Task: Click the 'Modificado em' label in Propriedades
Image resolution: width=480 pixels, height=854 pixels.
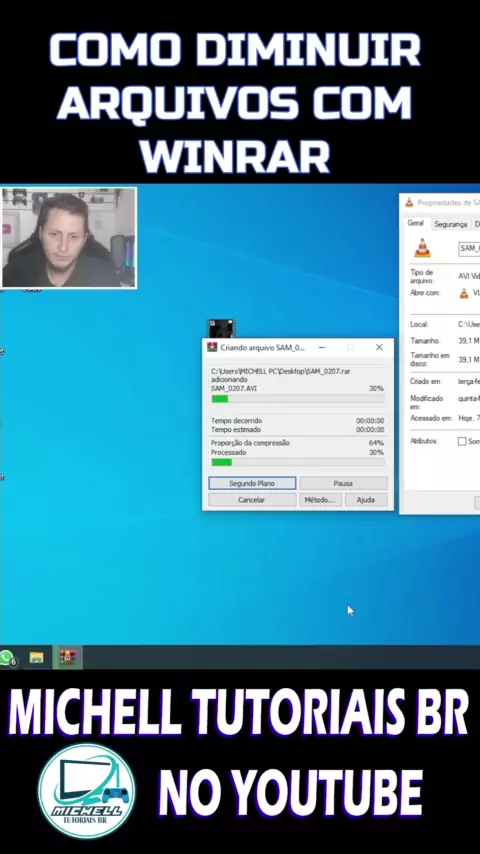Action: coord(427,402)
